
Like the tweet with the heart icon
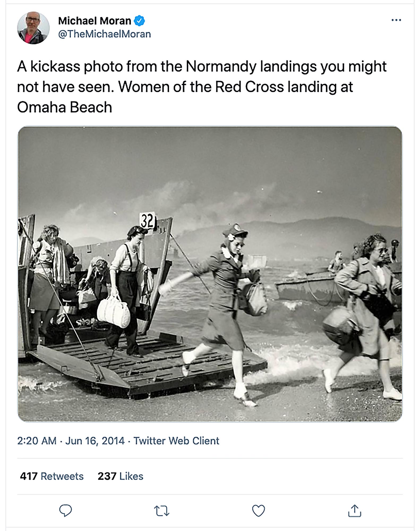point(258,511)
